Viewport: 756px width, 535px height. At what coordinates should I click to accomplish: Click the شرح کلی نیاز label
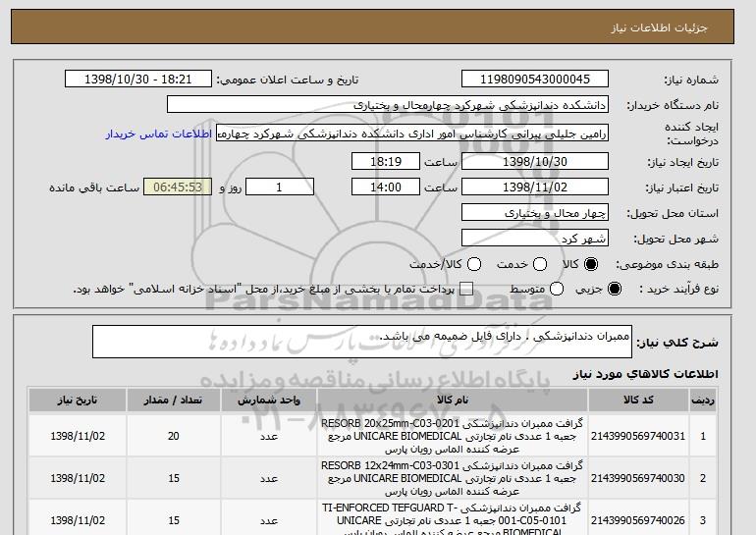[x=677, y=343]
